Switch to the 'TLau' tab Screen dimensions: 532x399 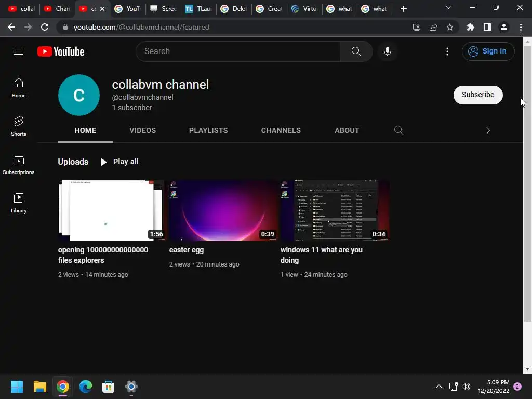click(x=198, y=9)
